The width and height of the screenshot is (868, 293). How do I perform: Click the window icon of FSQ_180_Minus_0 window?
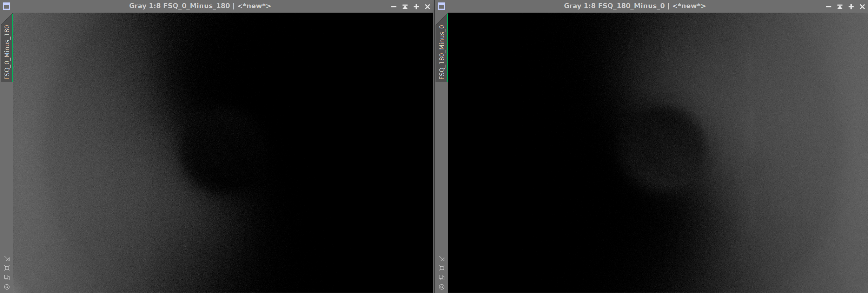coord(441,6)
